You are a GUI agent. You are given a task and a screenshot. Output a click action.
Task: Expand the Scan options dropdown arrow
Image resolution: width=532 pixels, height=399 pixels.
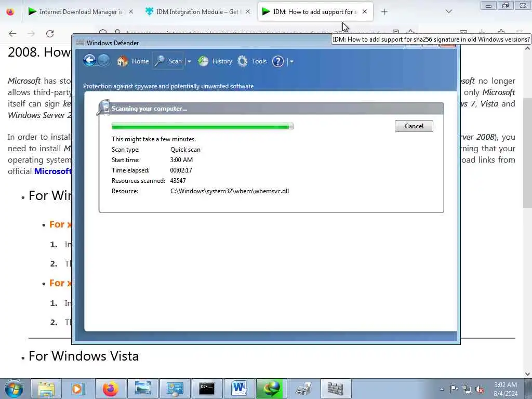coord(189,61)
